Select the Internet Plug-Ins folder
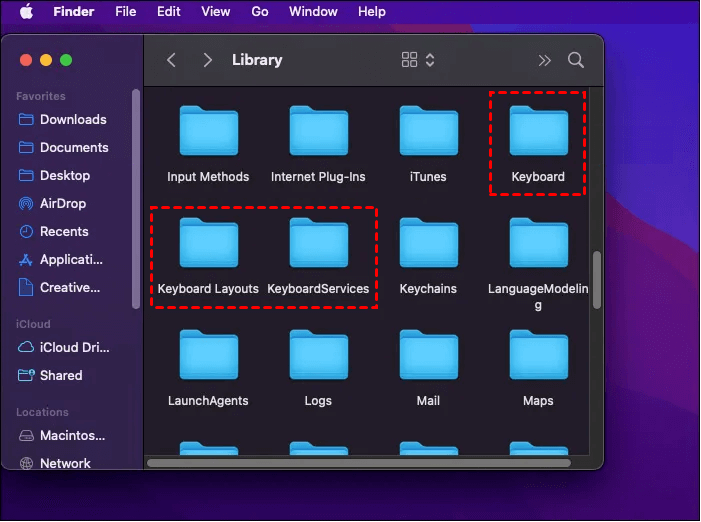The height and width of the screenshot is (522, 701). (x=318, y=133)
